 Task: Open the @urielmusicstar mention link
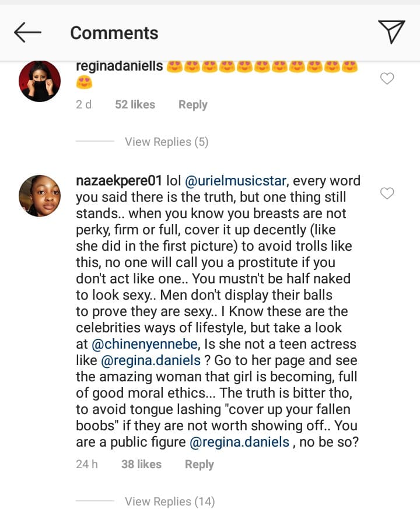[236, 181]
